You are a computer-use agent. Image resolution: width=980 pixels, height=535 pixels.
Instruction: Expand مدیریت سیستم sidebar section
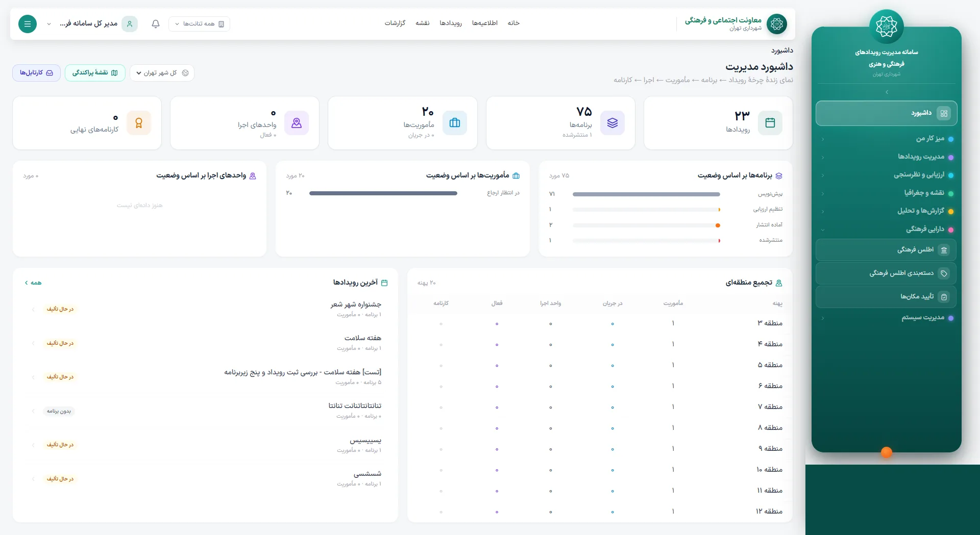pos(886,318)
